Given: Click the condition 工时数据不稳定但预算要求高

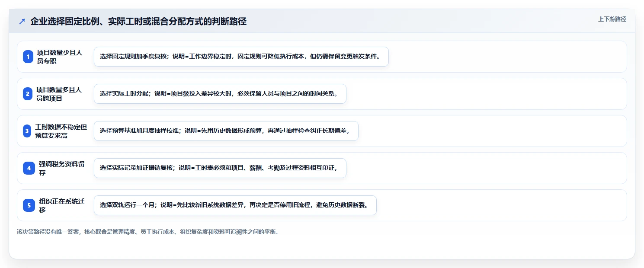Looking at the screenshot, I should tap(61, 131).
